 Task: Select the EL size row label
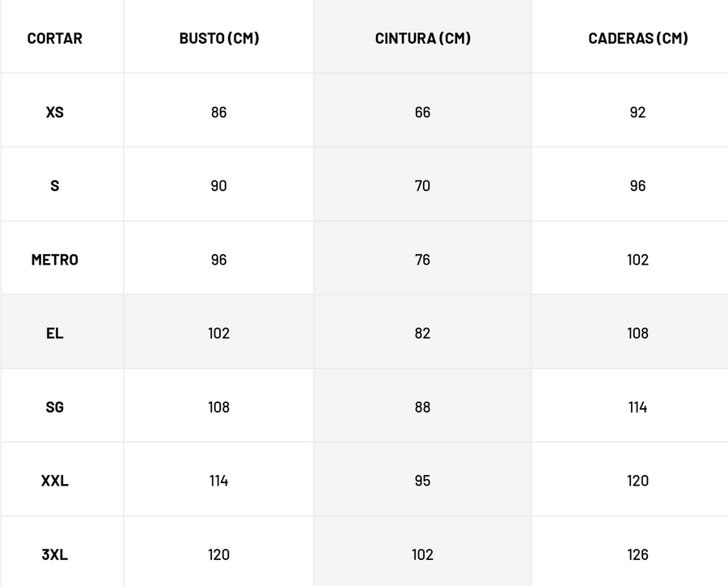tap(55, 333)
